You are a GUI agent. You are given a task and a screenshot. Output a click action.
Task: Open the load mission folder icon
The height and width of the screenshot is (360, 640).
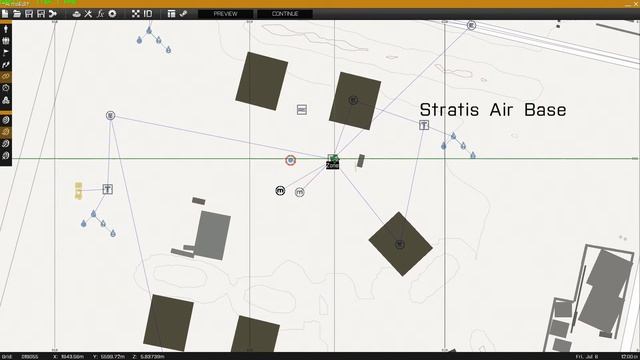tap(17, 14)
